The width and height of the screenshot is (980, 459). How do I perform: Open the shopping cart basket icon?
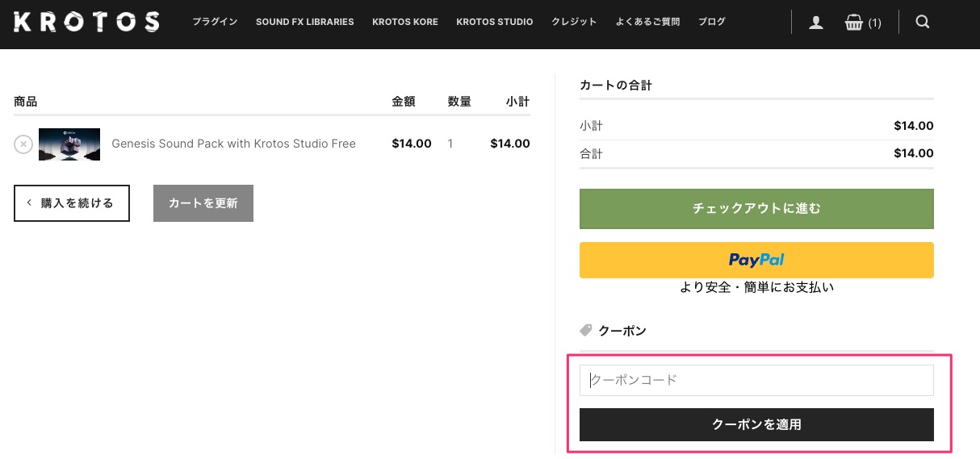[x=853, y=23]
